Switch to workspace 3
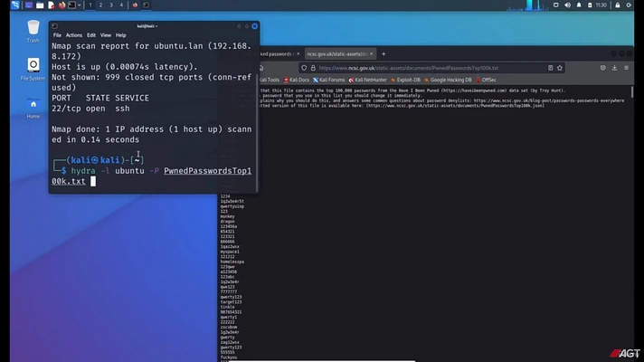The height and width of the screenshot is (362, 644). [x=111, y=5]
